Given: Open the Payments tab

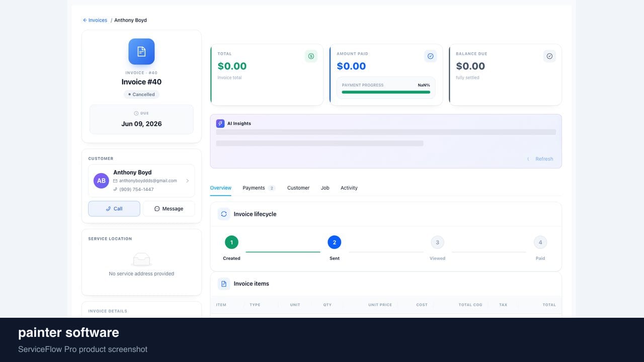Looking at the screenshot, I should pos(254,188).
